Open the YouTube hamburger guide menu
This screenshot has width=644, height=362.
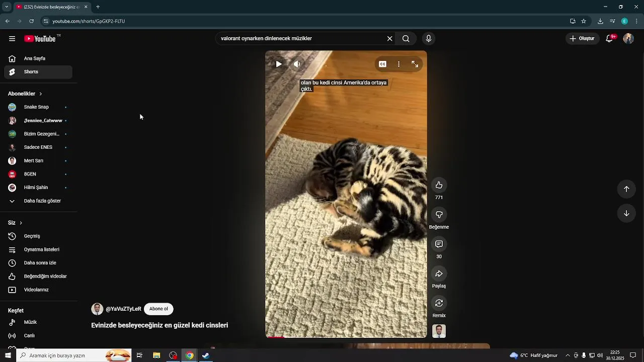tap(12, 39)
